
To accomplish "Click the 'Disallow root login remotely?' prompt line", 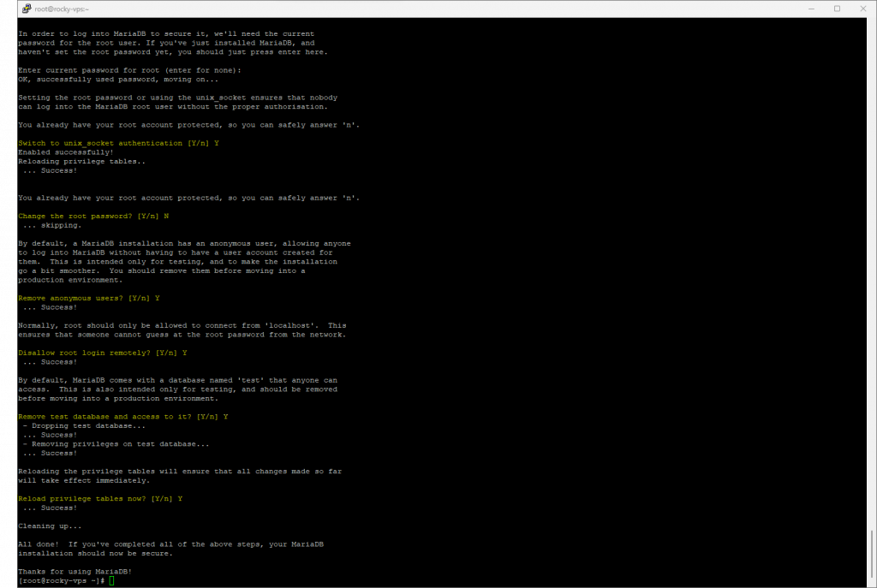I will tap(103, 353).
